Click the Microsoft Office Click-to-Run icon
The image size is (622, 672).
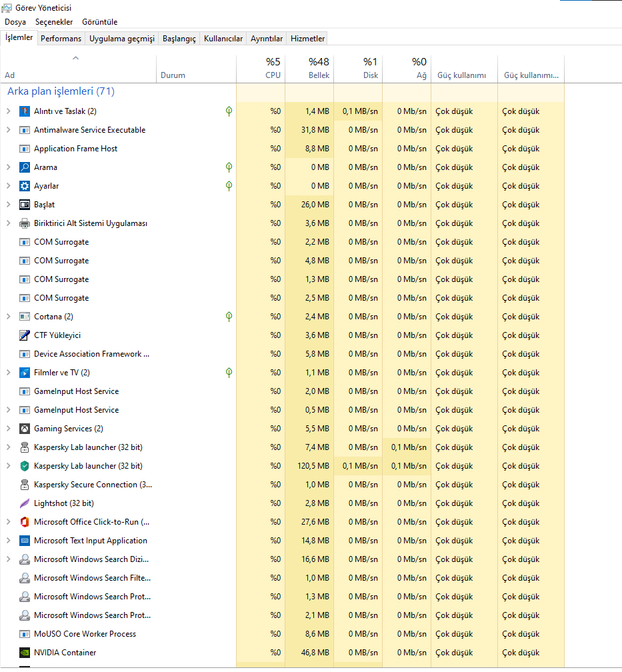tap(25, 522)
